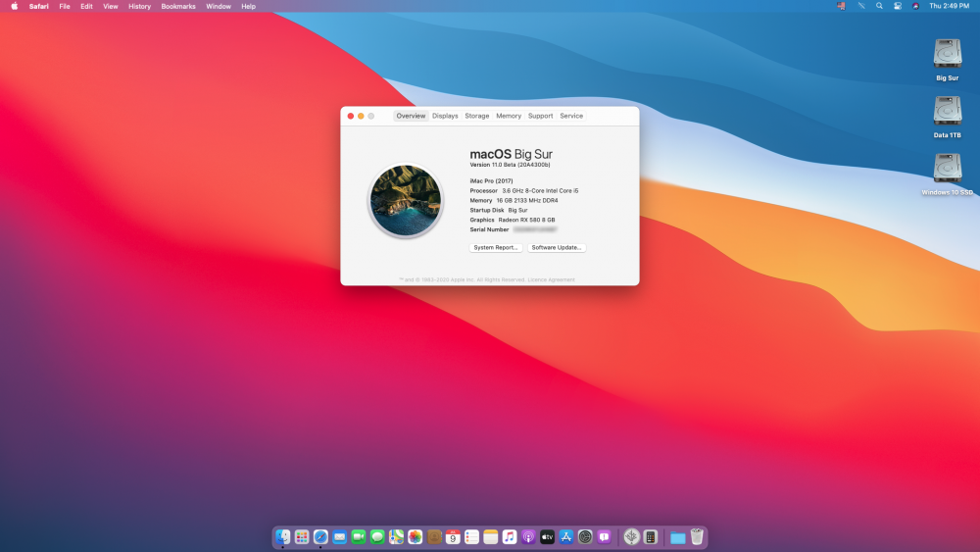Open the Trash in the Dock
This screenshot has width=980, height=552.
coord(697,536)
